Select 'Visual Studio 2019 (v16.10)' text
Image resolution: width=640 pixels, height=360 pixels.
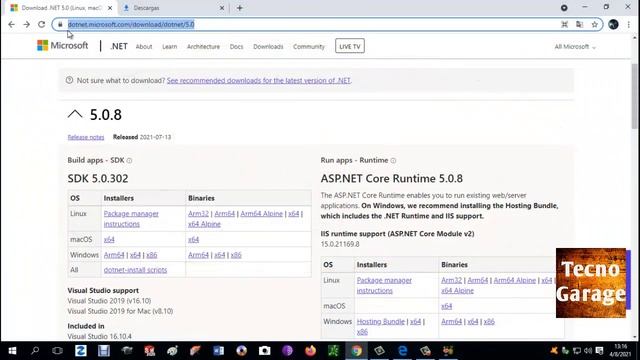pos(109,301)
